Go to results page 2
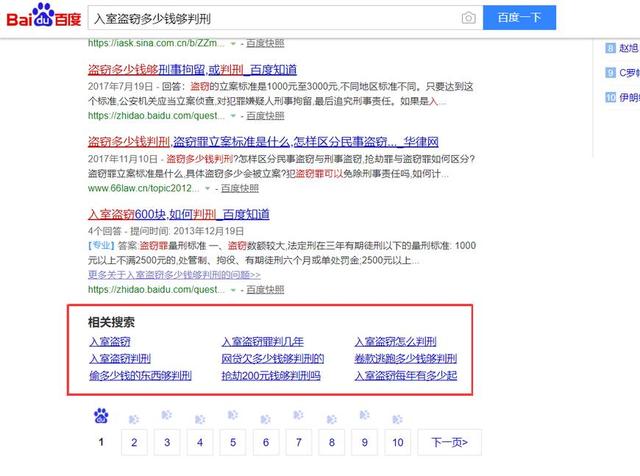The width and height of the screenshot is (640, 476). pyautogui.click(x=134, y=443)
